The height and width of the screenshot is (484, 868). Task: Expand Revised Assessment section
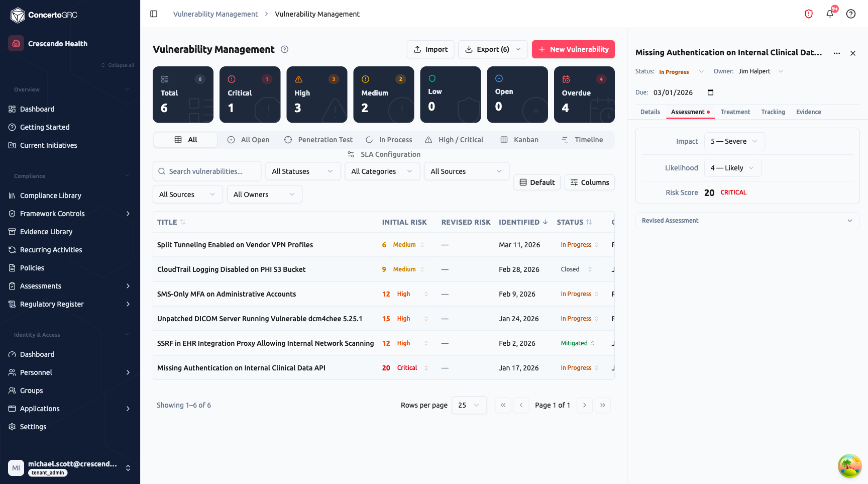click(747, 221)
